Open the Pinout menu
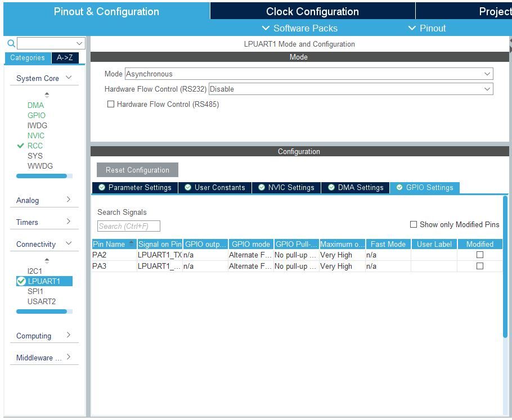The width and height of the screenshot is (512, 420). tap(427, 28)
